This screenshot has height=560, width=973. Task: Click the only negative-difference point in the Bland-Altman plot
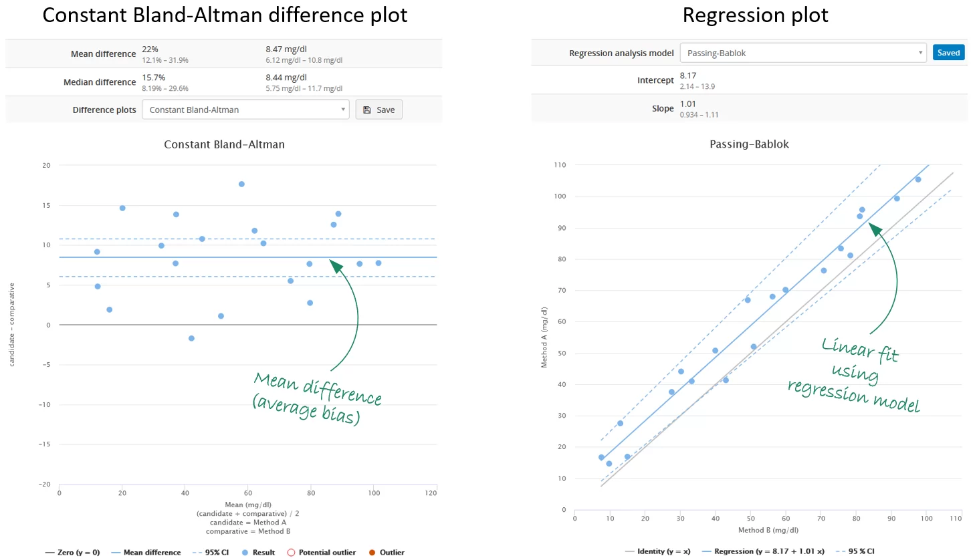coord(191,338)
